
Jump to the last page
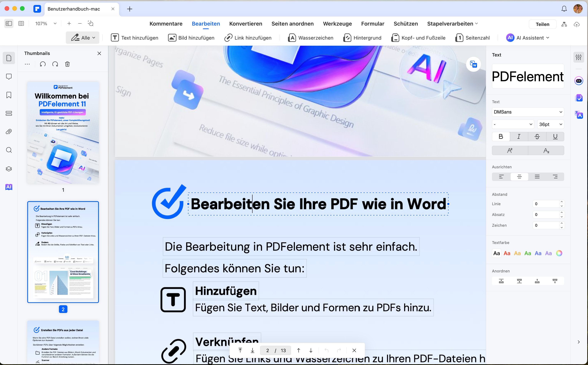click(252, 350)
